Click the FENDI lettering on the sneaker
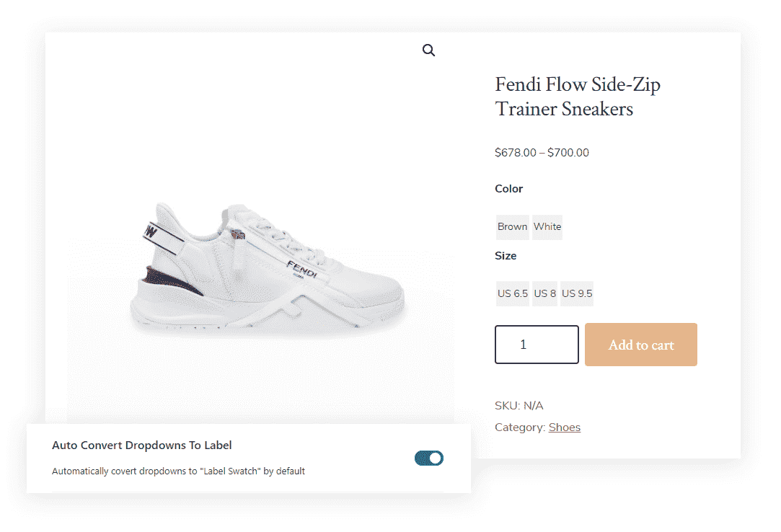Image resolution: width=781 pixels, height=532 pixels. point(301,269)
